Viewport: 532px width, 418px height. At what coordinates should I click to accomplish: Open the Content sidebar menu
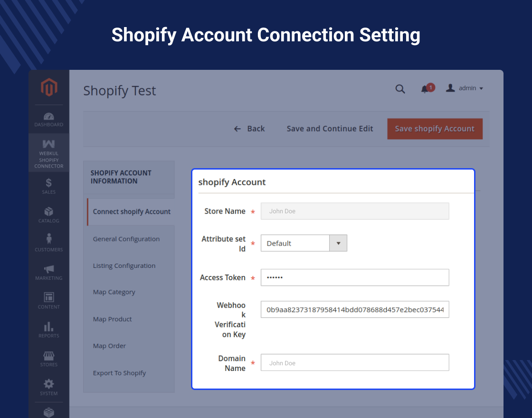click(x=49, y=301)
